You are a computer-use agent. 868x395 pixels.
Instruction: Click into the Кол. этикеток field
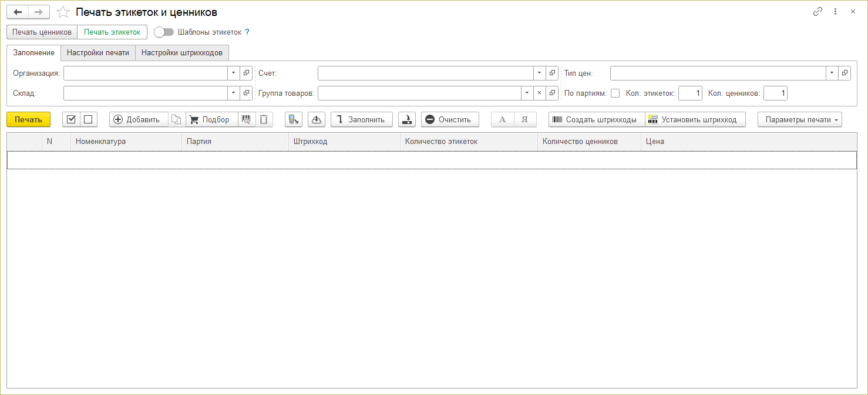click(x=690, y=93)
